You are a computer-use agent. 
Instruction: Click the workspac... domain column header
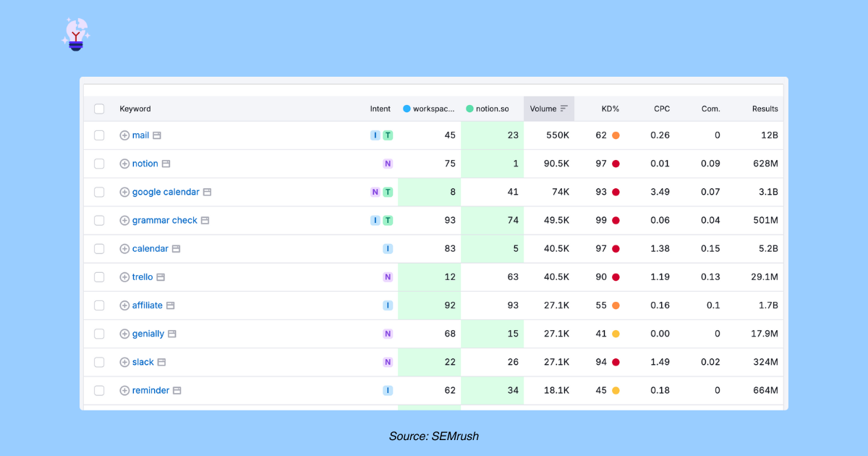pyautogui.click(x=429, y=109)
